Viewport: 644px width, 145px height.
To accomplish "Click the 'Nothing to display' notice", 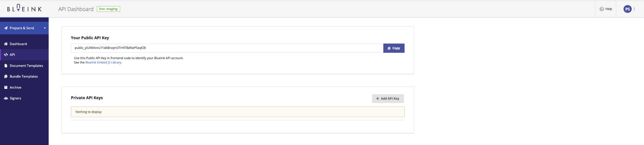I will (x=238, y=112).
